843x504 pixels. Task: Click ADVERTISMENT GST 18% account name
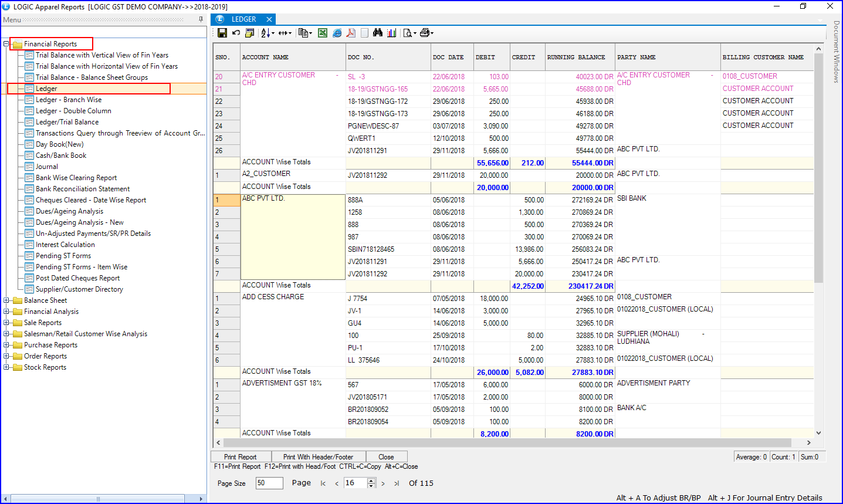click(x=282, y=383)
